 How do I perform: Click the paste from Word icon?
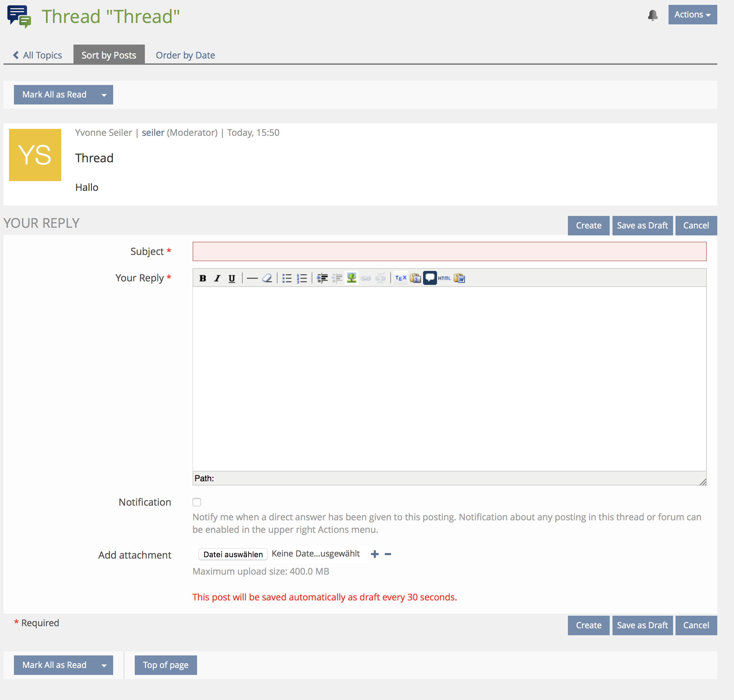(459, 278)
